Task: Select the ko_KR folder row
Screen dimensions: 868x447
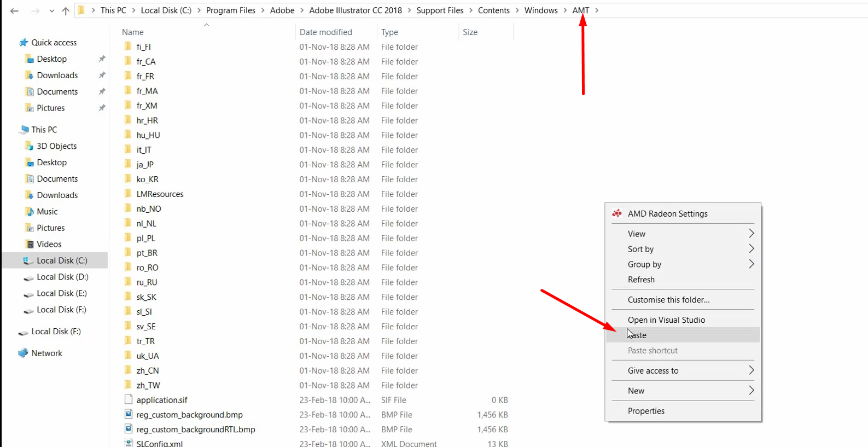Action: pos(316,179)
